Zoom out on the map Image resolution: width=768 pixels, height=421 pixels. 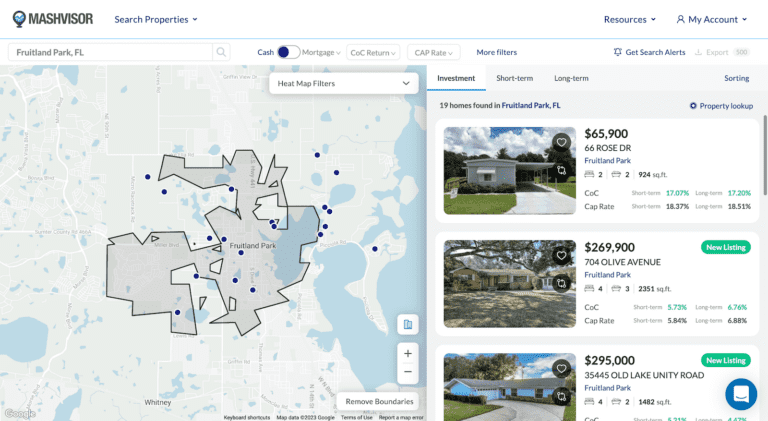[407, 372]
